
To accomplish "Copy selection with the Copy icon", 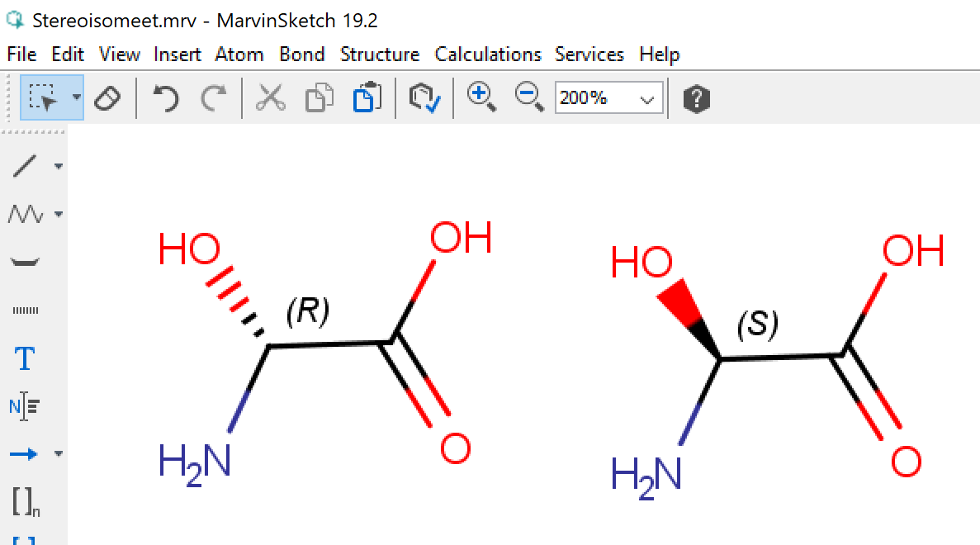I will pyautogui.click(x=318, y=98).
